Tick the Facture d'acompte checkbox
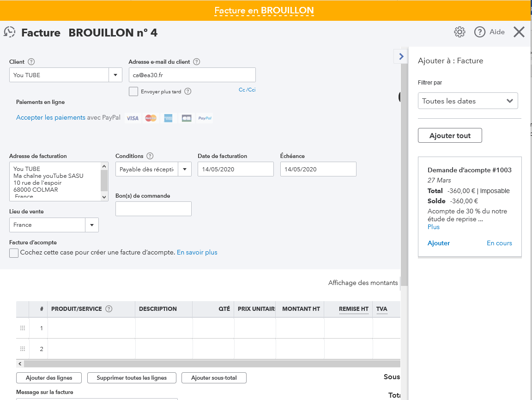This screenshot has width=532, height=400. 14,253
